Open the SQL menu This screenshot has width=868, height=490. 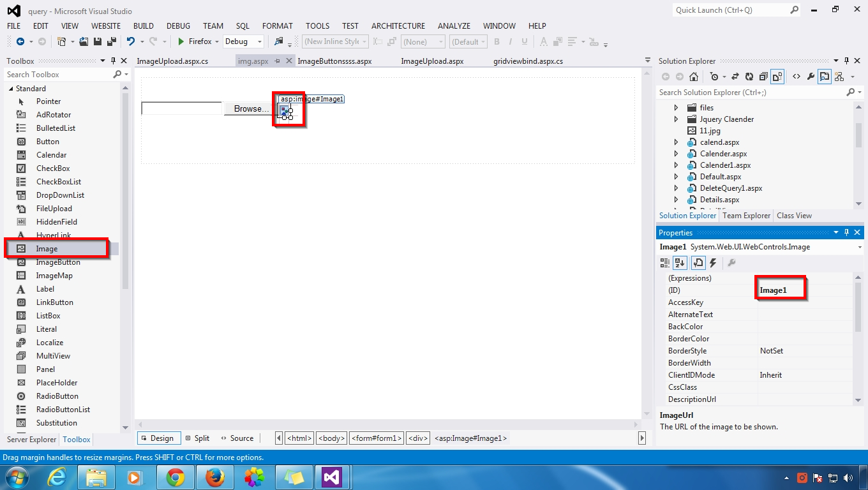pyautogui.click(x=243, y=26)
